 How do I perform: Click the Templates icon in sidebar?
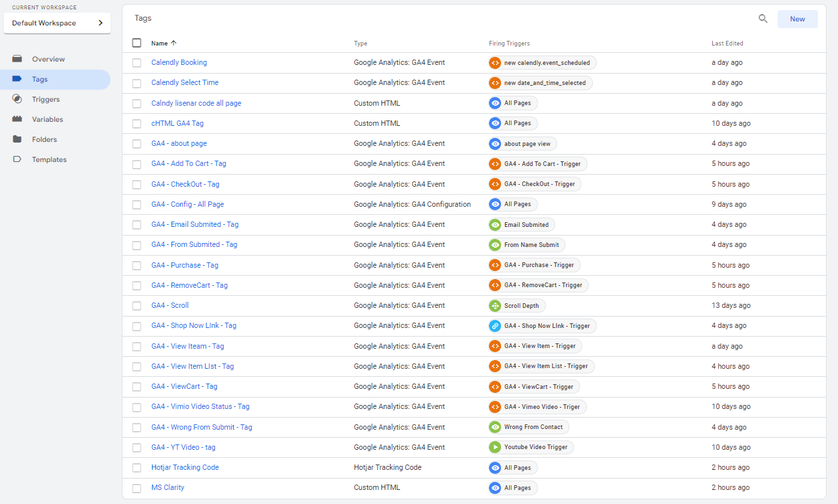[x=17, y=159]
